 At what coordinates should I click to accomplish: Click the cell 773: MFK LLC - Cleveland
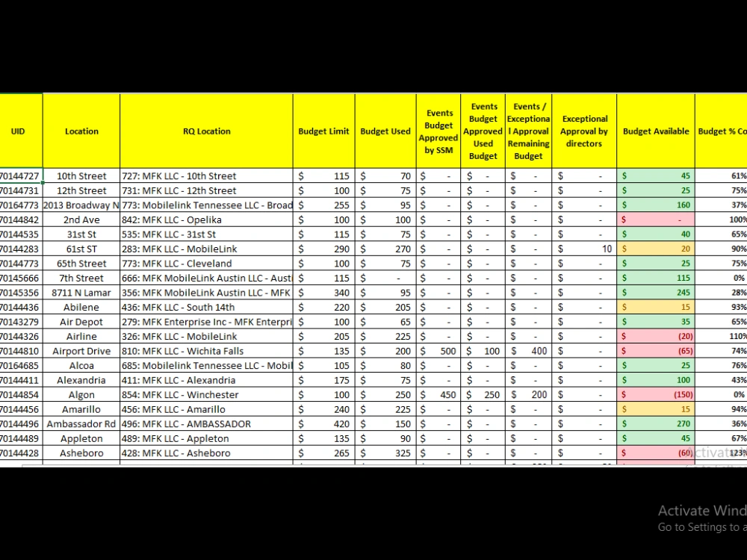tap(206, 264)
